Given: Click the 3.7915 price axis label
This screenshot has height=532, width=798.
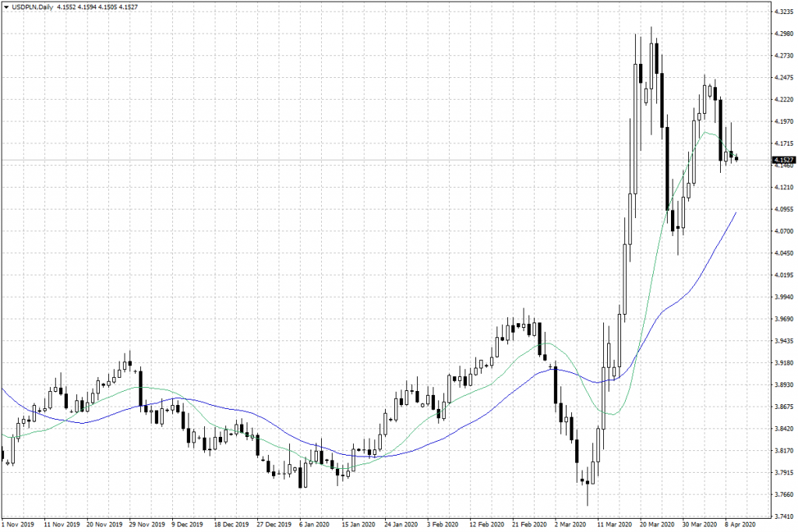Looking at the screenshot, I should point(783,473).
